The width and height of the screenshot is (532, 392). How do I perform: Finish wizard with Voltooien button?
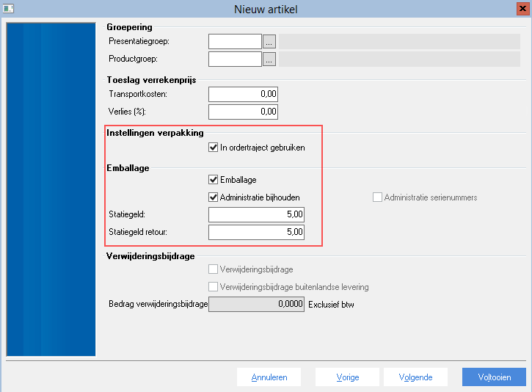coord(494,377)
